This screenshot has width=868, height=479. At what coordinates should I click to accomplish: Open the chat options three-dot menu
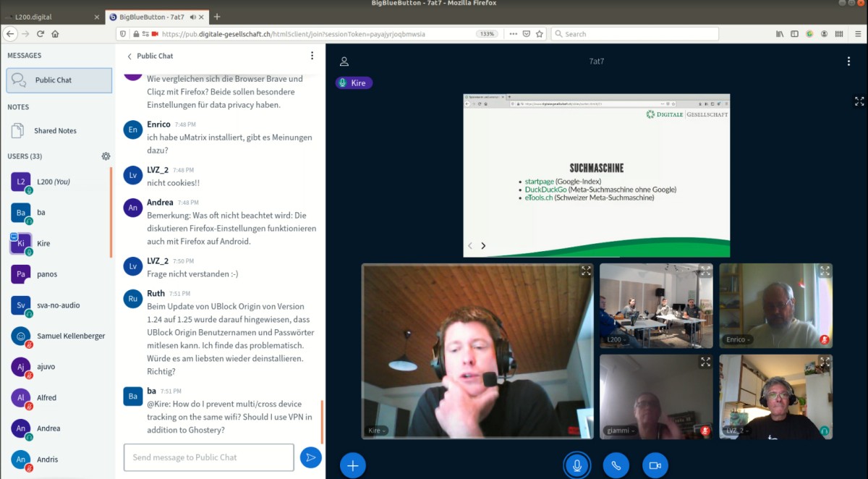312,56
